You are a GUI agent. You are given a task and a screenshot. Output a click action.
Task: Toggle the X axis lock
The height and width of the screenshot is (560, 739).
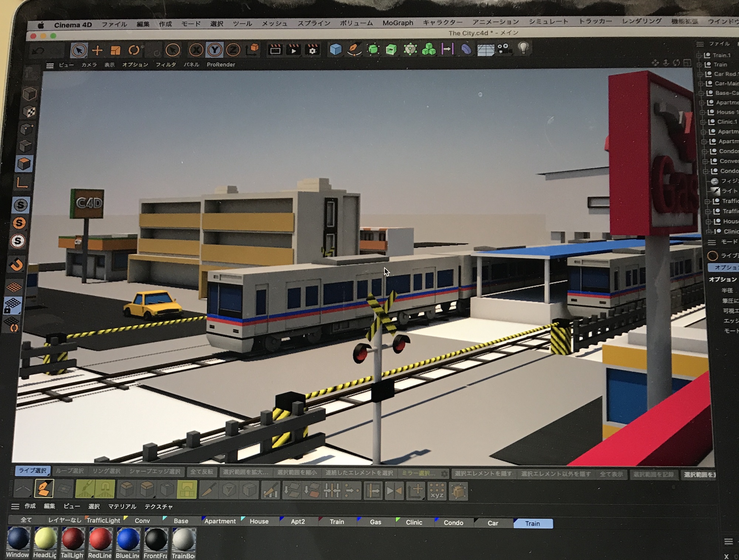click(x=196, y=49)
